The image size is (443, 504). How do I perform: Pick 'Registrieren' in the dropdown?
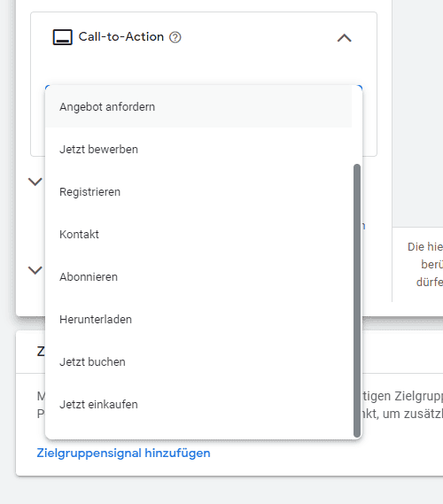click(x=198, y=191)
